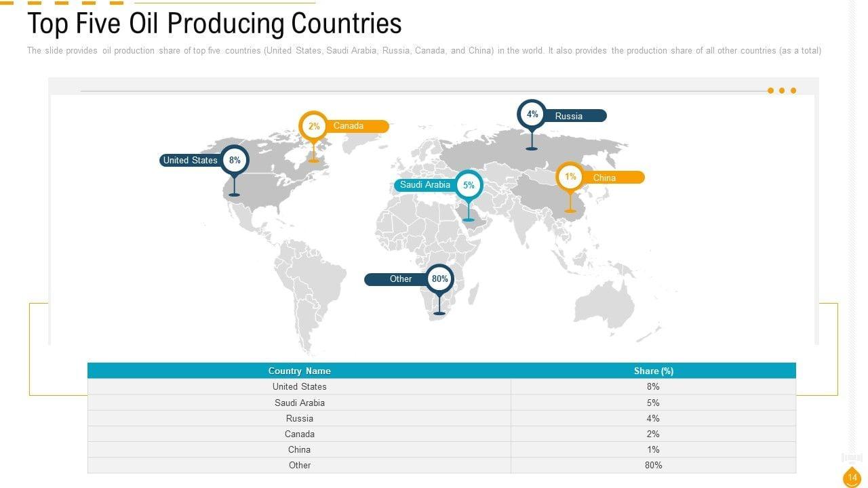Select the 4% cell in the table
The width and height of the screenshot is (868, 488).
pos(653,418)
